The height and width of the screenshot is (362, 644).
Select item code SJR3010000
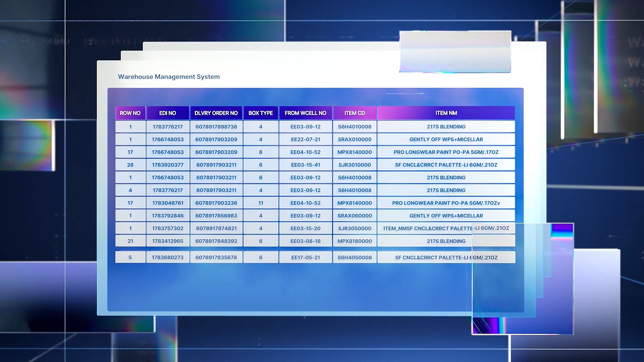coord(355,165)
